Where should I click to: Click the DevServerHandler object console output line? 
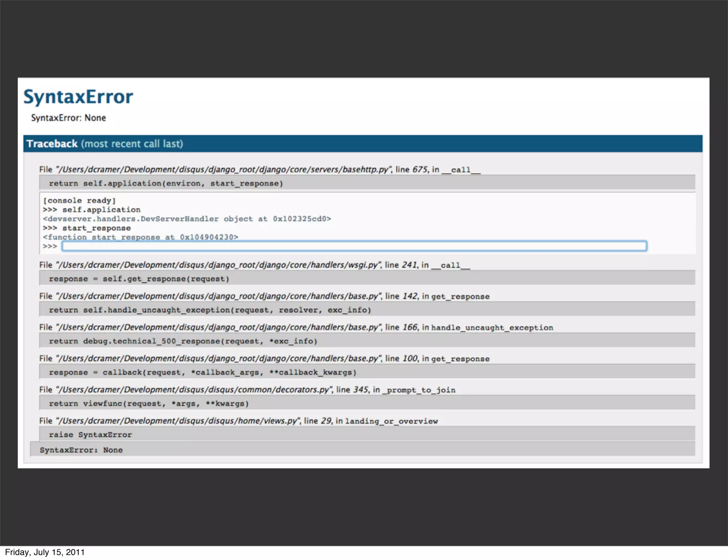[187, 219]
